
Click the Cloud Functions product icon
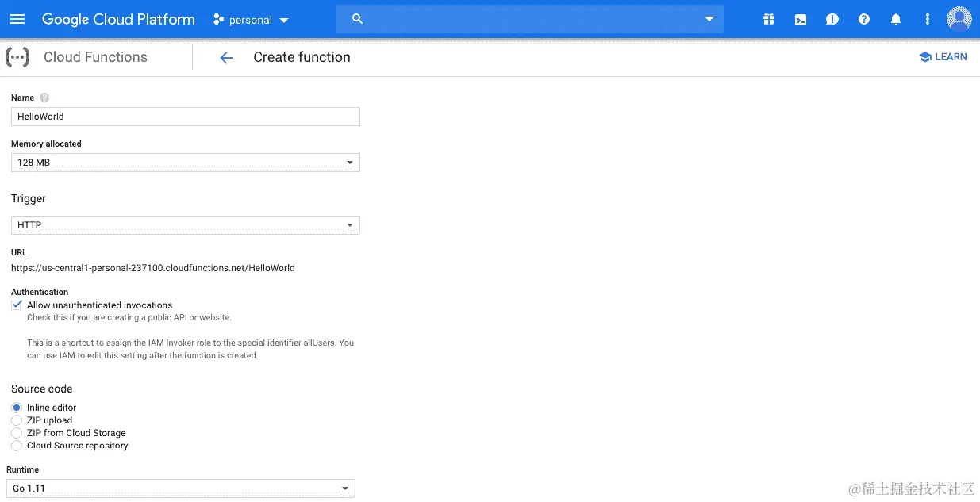coord(17,57)
